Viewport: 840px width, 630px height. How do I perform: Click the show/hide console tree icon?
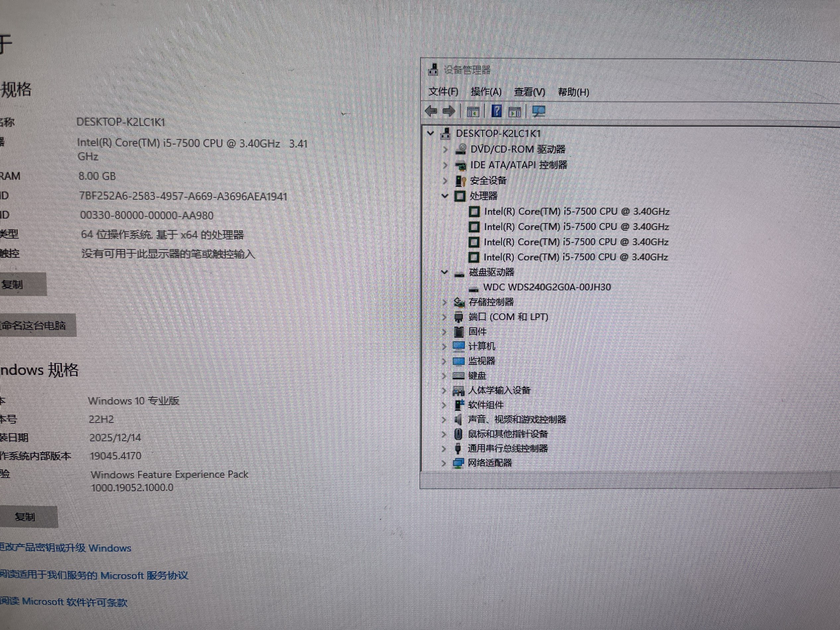coord(473,112)
